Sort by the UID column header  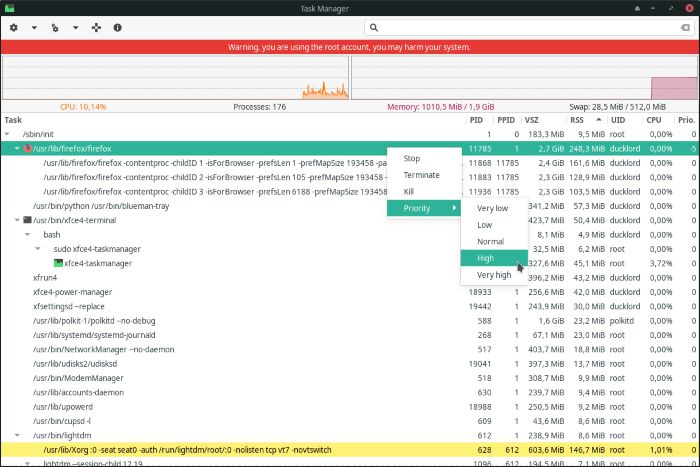click(x=624, y=120)
